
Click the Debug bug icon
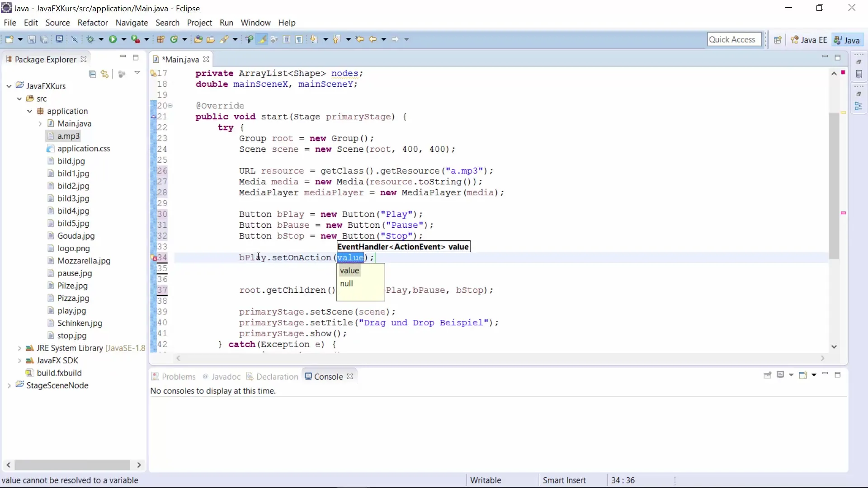(90, 40)
